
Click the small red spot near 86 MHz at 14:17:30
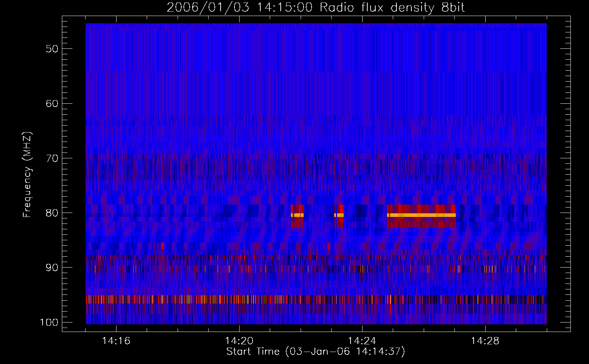tap(162, 246)
